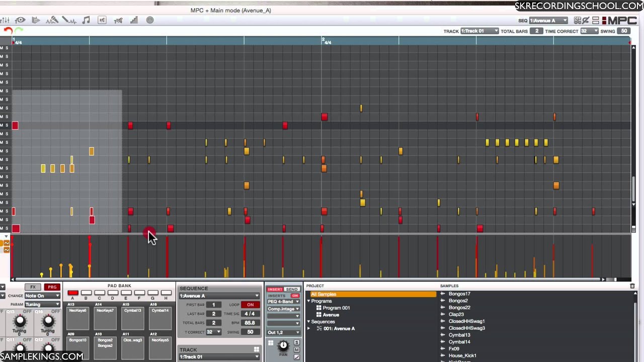Switch to the SEND tab
Screen dimensions: 644x362
click(292, 290)
